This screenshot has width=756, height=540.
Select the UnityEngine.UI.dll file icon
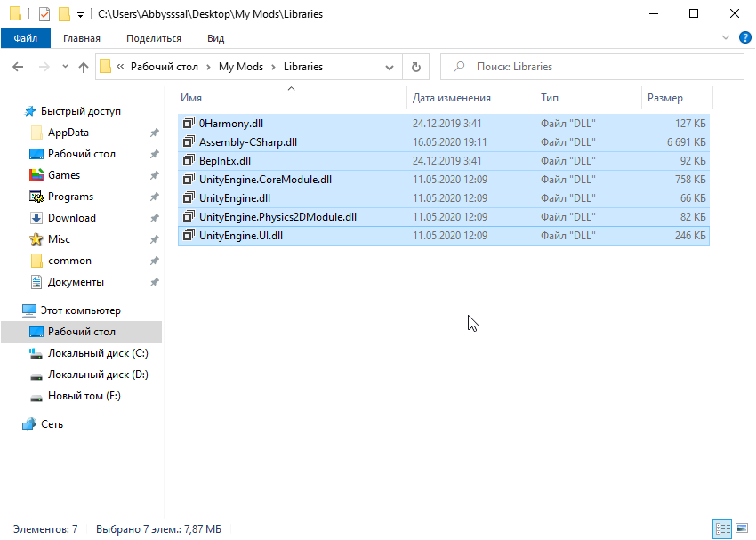click(x=189, y=235)
